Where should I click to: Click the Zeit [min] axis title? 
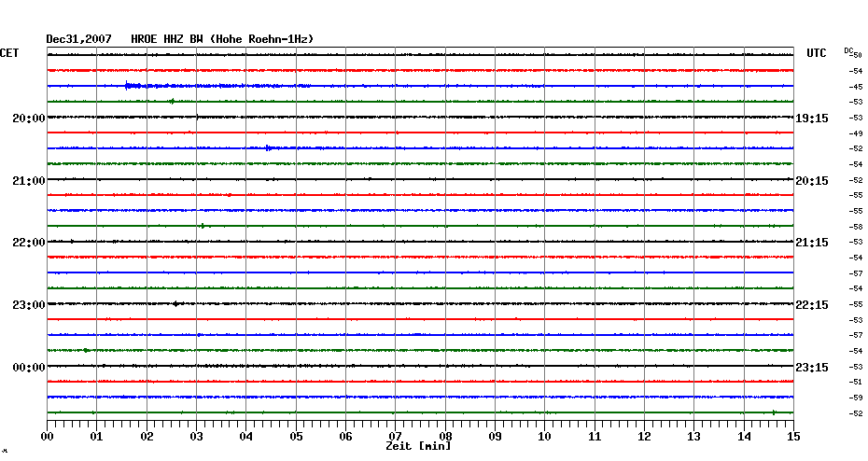pyautogui.click(x=418, y=446)
